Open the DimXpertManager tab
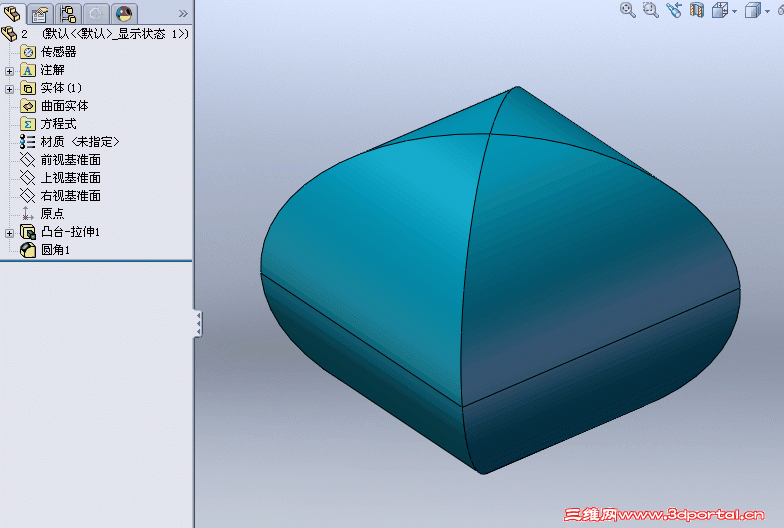The image size is (784, 528). pos(96,14)
